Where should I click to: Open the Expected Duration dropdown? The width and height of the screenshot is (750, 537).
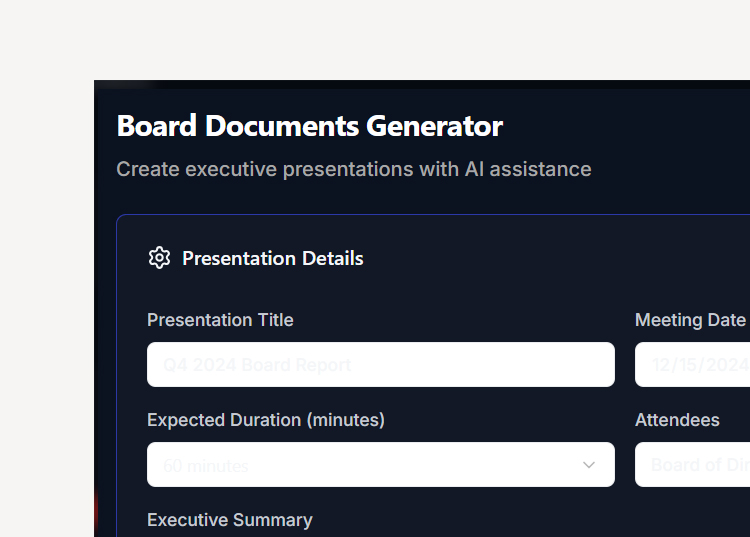pyautogui.click(x=380, y=465)
